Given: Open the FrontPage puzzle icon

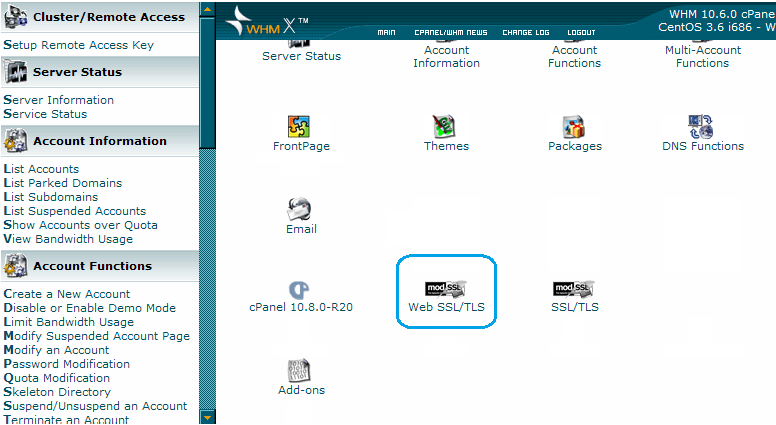Looking at the screenshot, I should click(298, 126).
